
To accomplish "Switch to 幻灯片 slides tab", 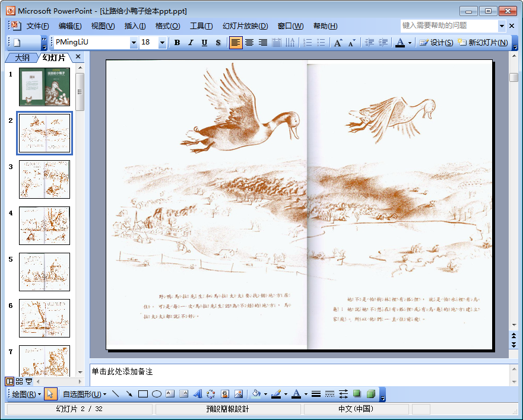I will tap(53, 58).
